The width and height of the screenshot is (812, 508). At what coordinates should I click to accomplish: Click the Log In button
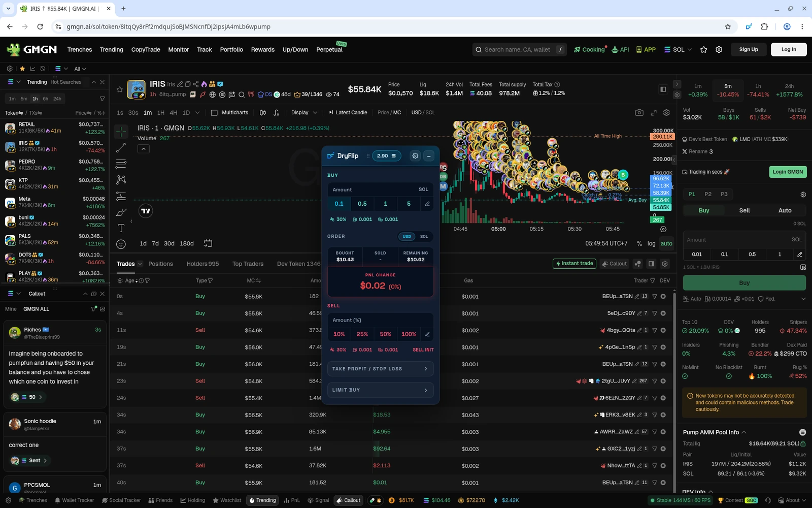pyautogui.click(x=789, y=49)
